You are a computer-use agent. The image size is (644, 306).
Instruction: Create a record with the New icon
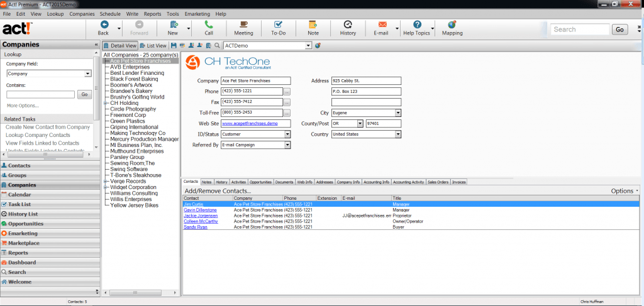(174, 25)
